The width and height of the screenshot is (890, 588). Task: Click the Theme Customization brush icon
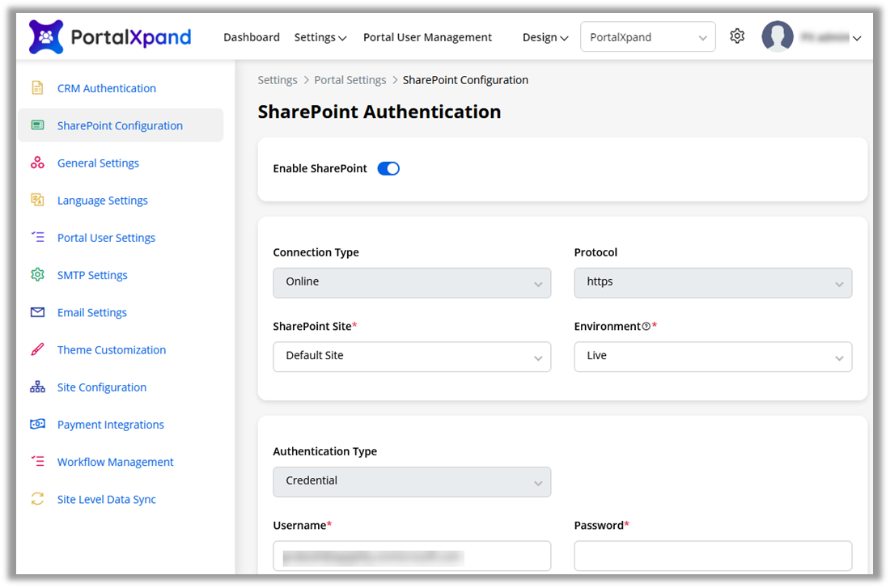[37, 349]
